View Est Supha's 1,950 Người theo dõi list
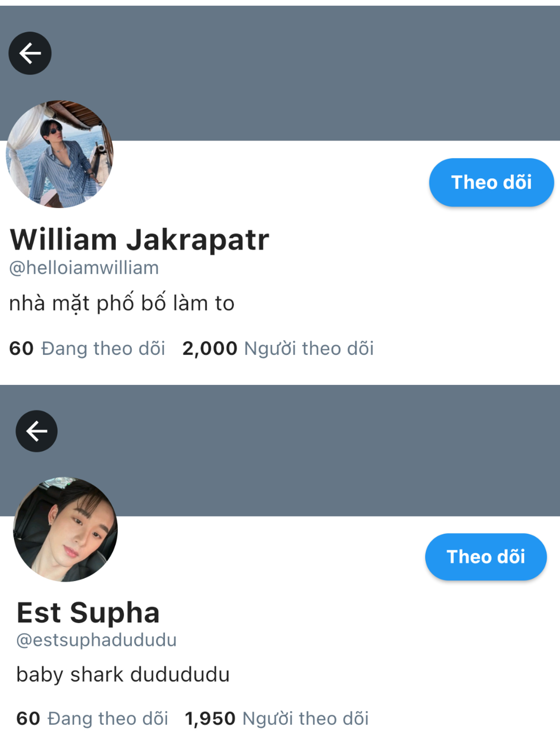 click(x=276, y=718)
